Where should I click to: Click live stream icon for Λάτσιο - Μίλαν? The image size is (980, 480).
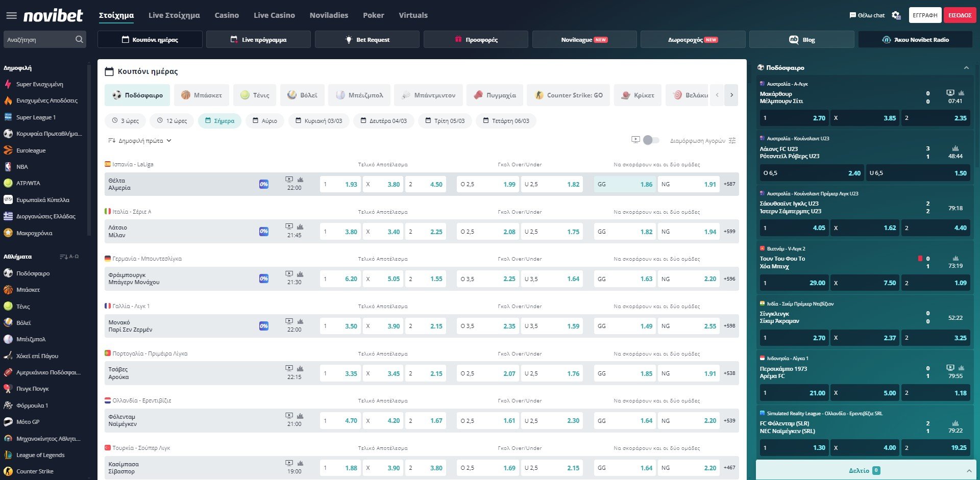pyautogui.click(x=289, y=226)
